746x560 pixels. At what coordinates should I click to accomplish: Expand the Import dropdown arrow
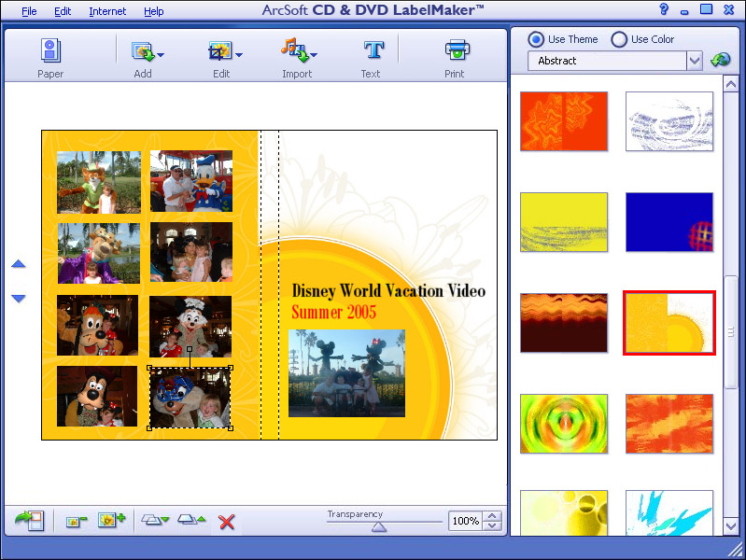[x=314, y=55]
